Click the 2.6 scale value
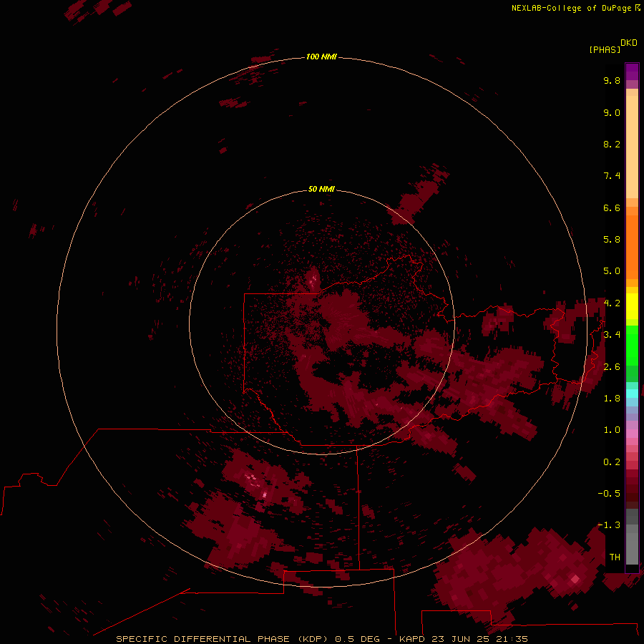This screenshot has width=644, height=644. pos(612,367)
